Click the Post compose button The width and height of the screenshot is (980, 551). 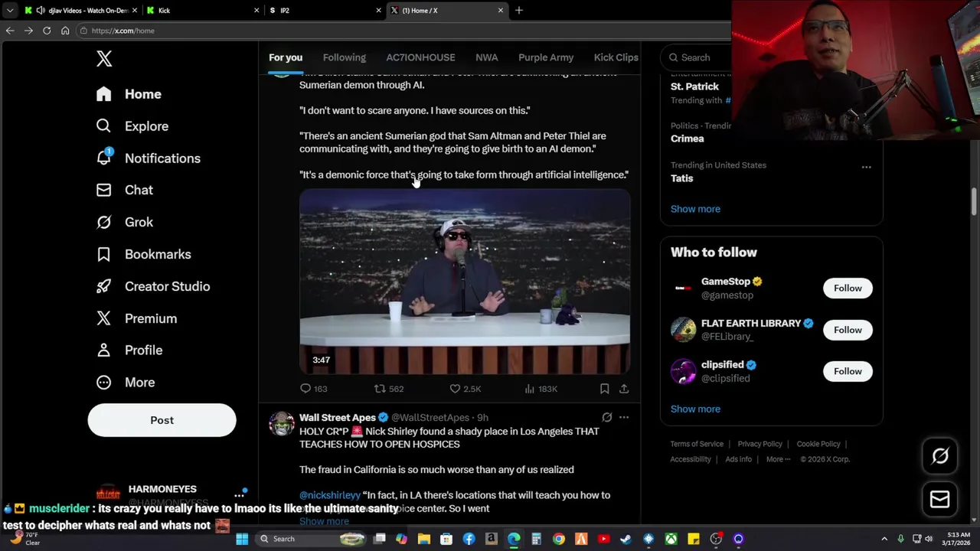coord(162,420)
